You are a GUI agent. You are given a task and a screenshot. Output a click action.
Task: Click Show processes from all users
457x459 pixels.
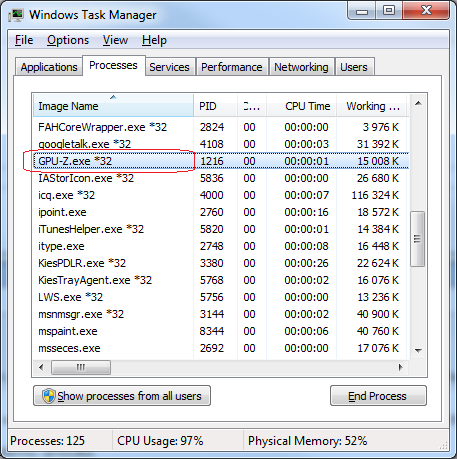(122, 396)
